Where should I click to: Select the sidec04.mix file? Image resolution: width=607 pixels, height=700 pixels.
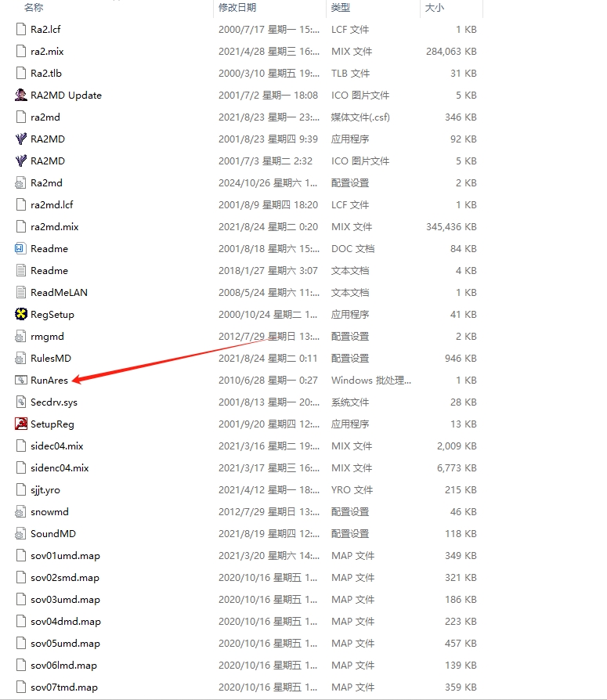[56, 446]
